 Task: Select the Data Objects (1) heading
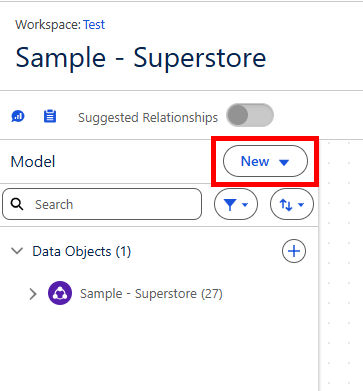[82, 251]
